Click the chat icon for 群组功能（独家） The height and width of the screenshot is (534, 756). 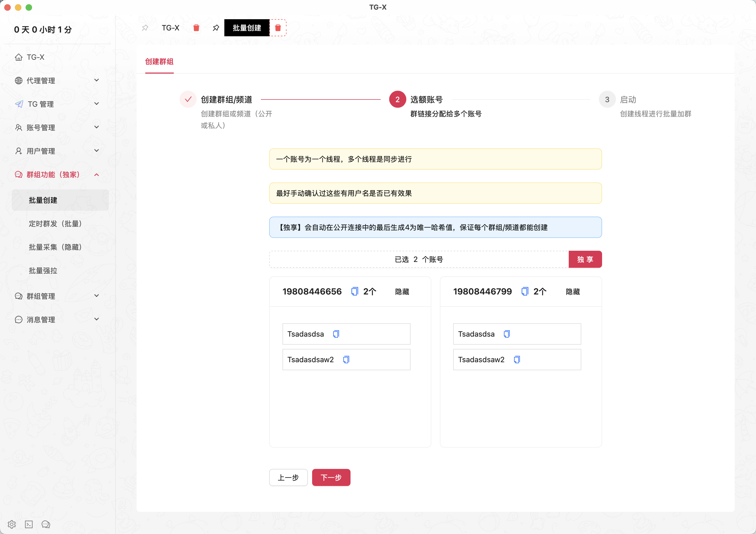click(x=19, y=174)
